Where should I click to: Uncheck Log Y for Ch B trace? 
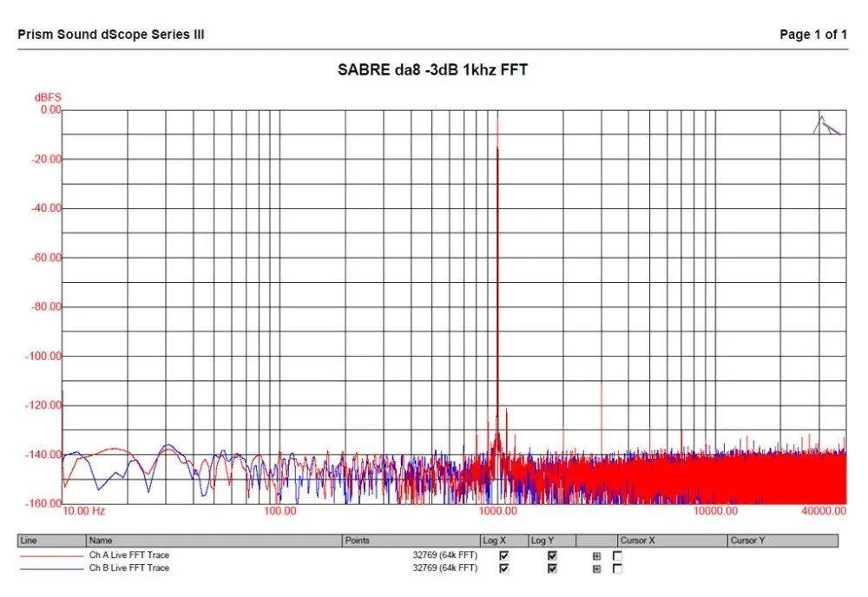tap(552, 568)
